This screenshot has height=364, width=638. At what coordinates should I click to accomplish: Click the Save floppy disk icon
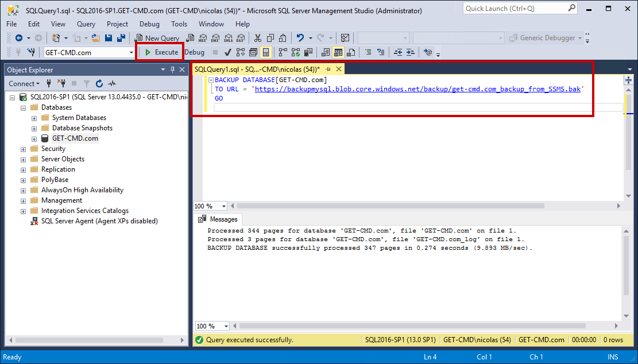click(x=108, y=38)
